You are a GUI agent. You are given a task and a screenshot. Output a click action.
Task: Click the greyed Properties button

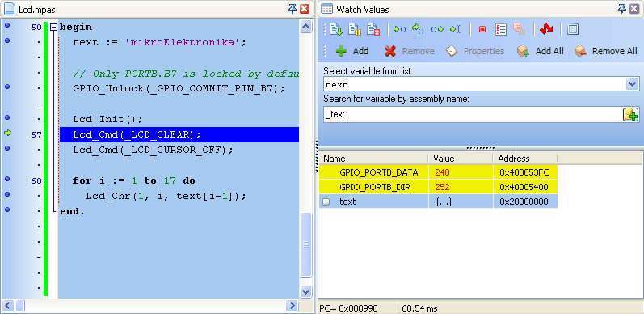pyautogui.click(x=475, y=51)
